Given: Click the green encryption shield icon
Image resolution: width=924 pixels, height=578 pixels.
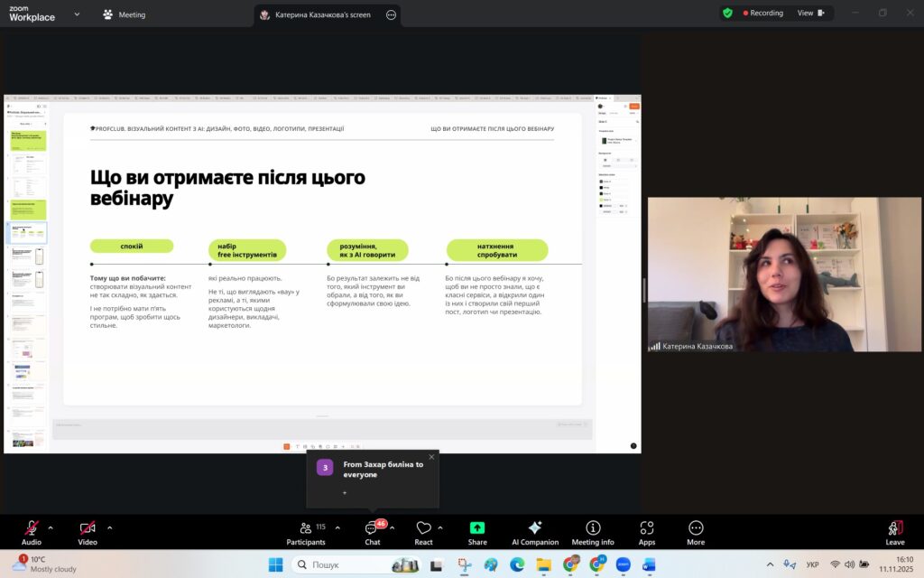Looking at the screenshot, I should (727, 14).
